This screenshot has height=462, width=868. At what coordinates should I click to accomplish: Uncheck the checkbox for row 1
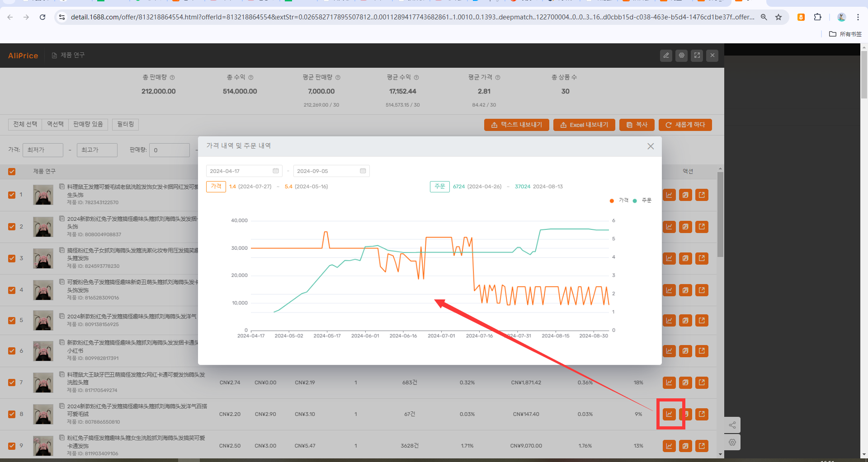tap(12, 195)
